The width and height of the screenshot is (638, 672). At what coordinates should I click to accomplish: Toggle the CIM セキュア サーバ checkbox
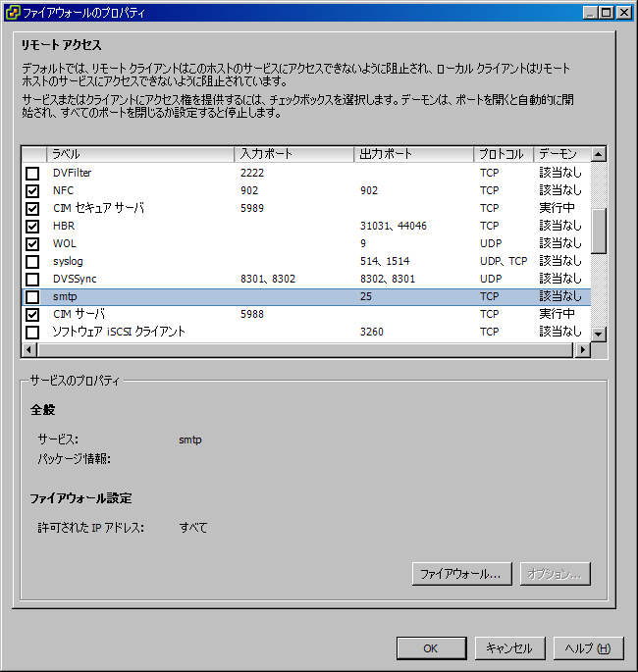coord(32,208)
